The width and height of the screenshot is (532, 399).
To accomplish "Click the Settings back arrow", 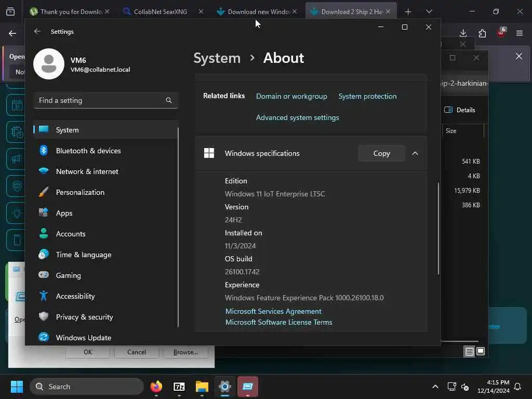I will pyautogui.click(x=37, y=31).
